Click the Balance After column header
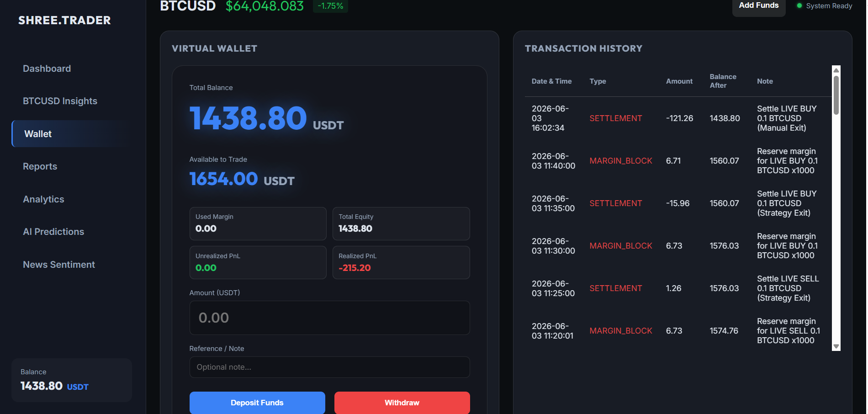The image size is (868, 414). (723, 81)
